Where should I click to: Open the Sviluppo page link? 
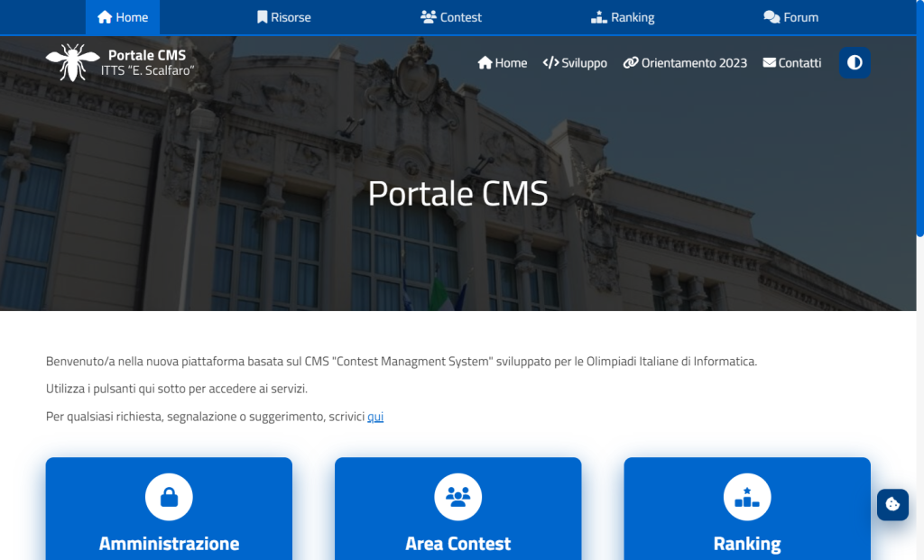pyautogui.click(x=575, y=62)
